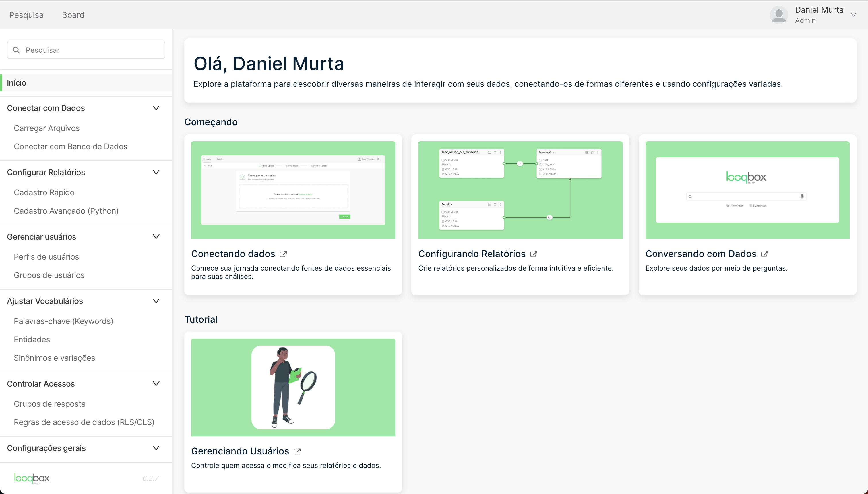The height and width of the screenshot is (494, 868).
Task: Open the Pesquisa top menu
Action: [26, 15]
